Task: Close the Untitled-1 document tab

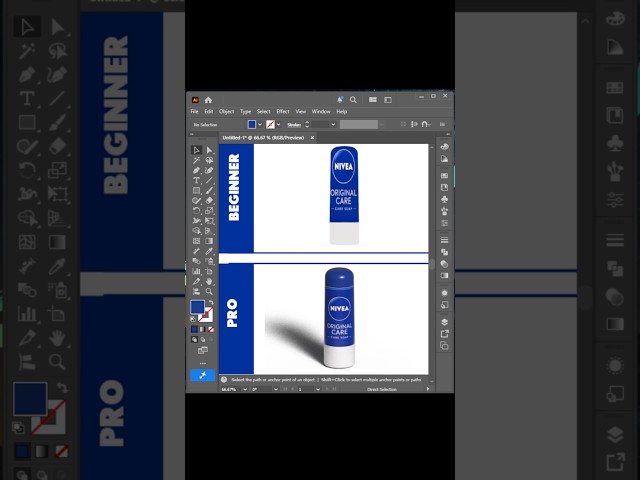Action: [x=312, y=138]
